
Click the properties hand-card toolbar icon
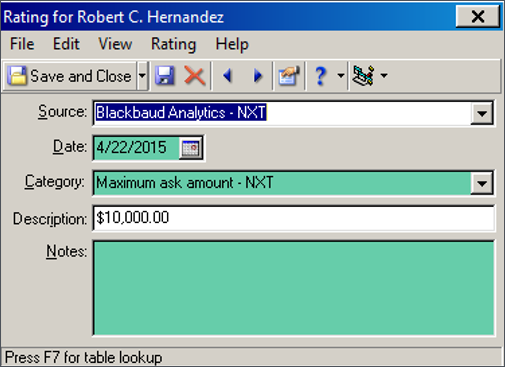[x=289, y=76]
